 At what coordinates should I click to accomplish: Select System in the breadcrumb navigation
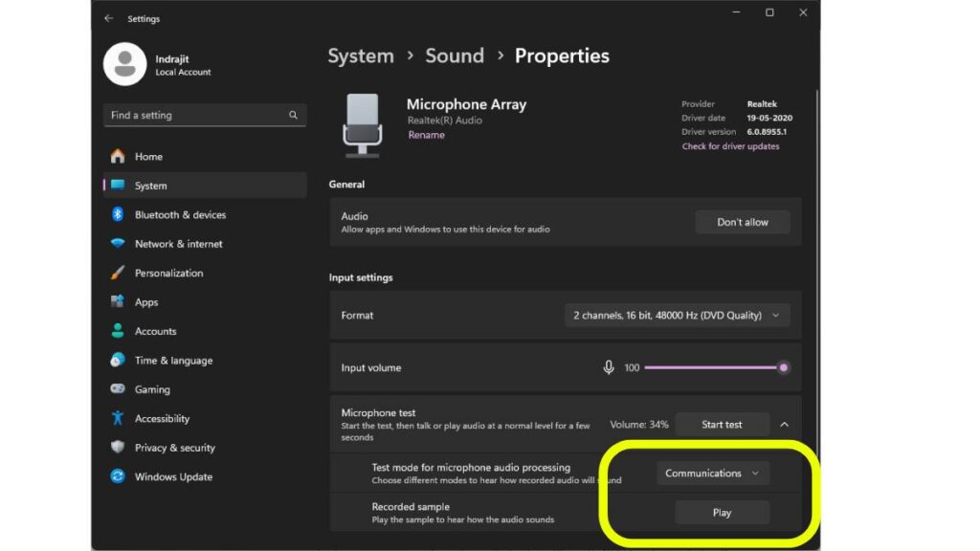[x=361, y=55]
